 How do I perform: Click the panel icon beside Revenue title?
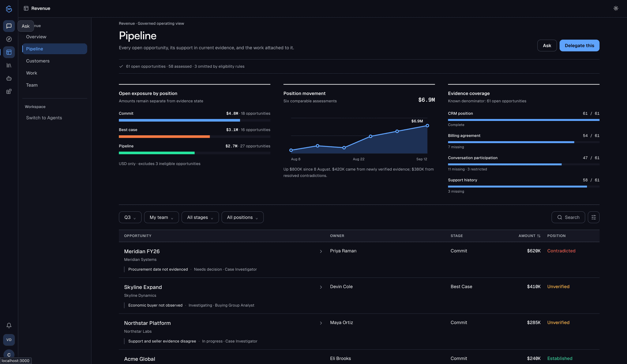[26, 8]
